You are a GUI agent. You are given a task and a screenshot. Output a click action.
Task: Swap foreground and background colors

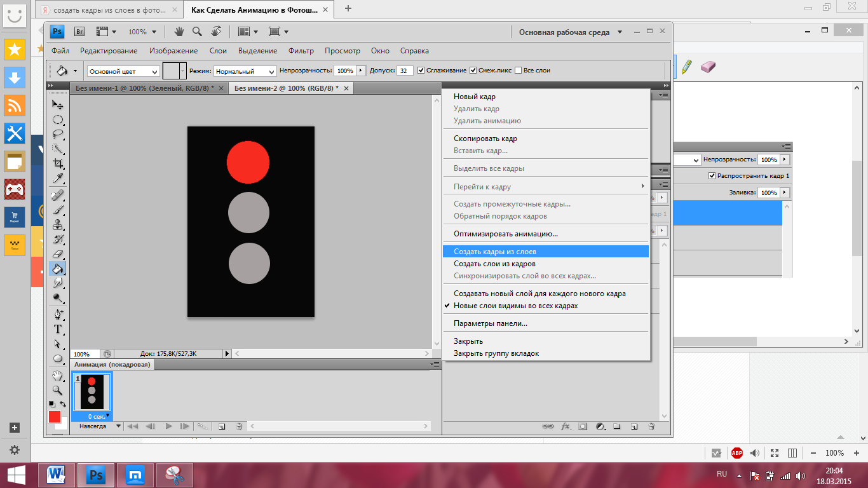point(62,404)
